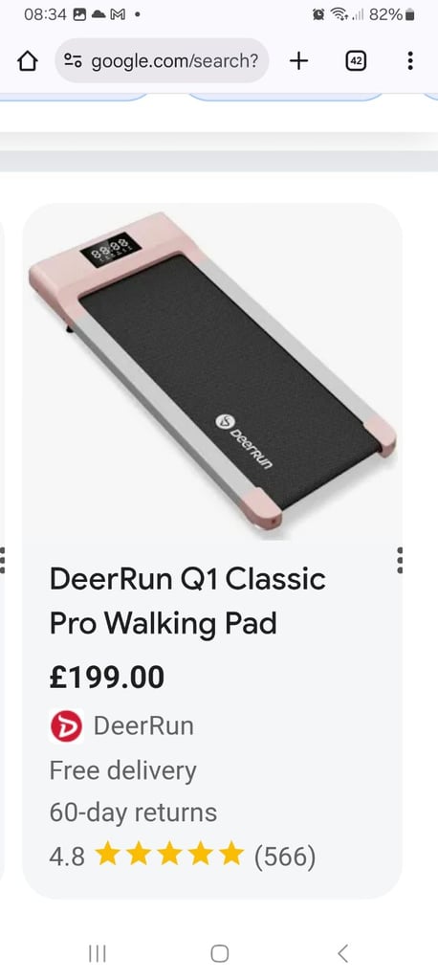
Task: Open three-dot options on previous product card
Action: point(3,560)
